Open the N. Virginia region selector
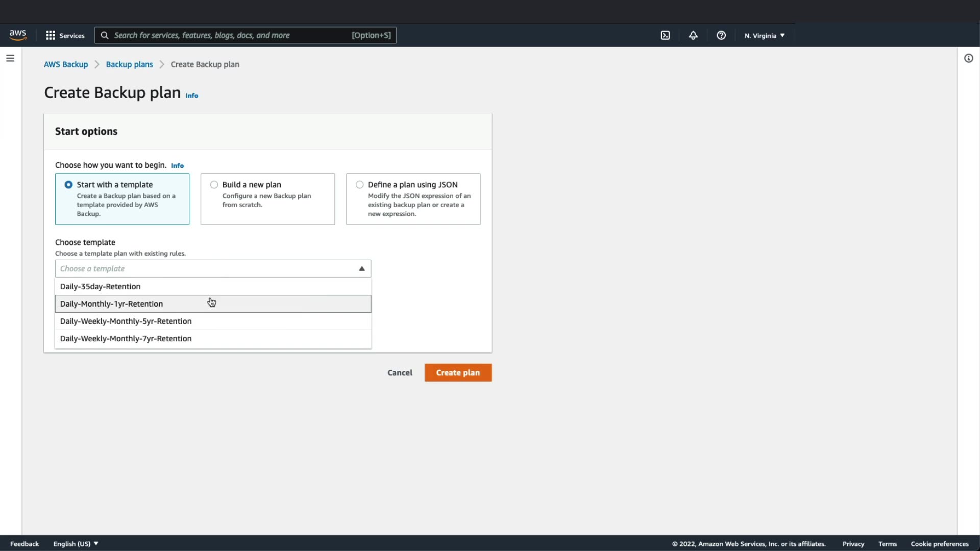The height and width of the screenshot is (551, 980). (764, 35)
